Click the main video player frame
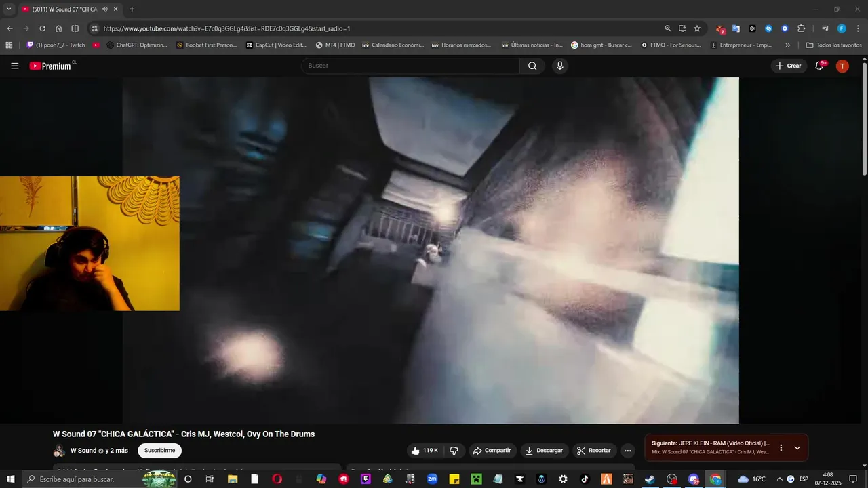The width and height of the screenshot is (868, 488). pos(431,250)
